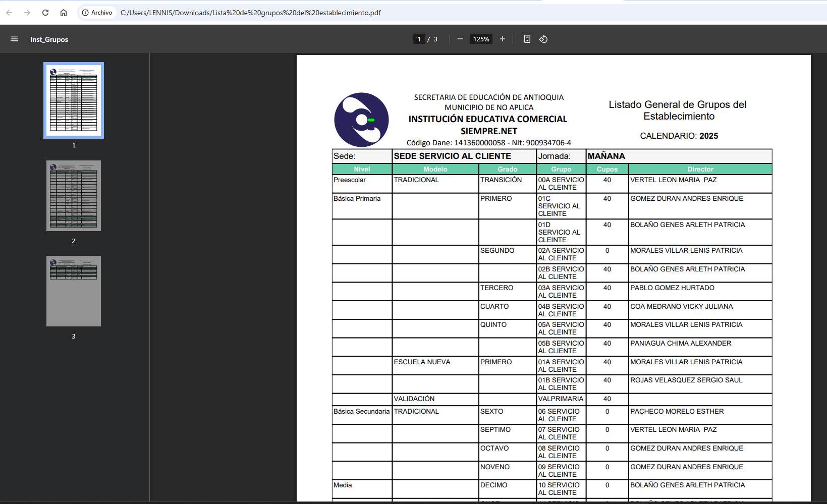The image size is (827, 504).
Task: Click the 'Grado' column header
Action: 508,169
